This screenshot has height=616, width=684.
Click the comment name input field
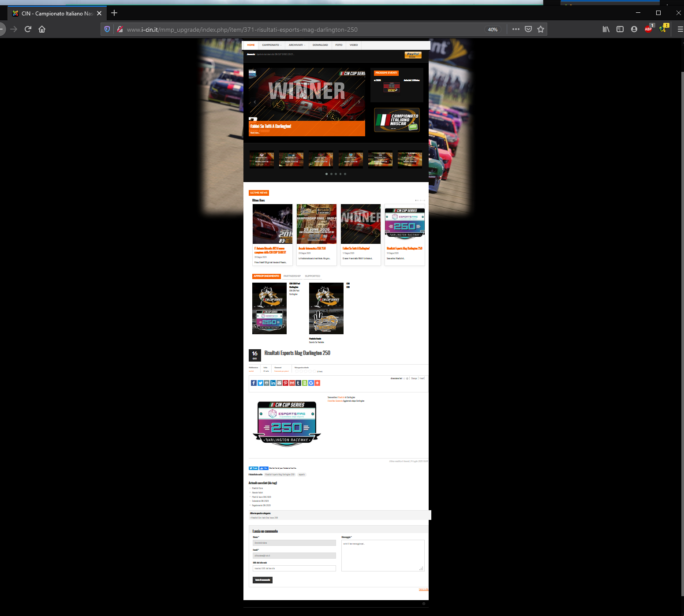point(294,543)
